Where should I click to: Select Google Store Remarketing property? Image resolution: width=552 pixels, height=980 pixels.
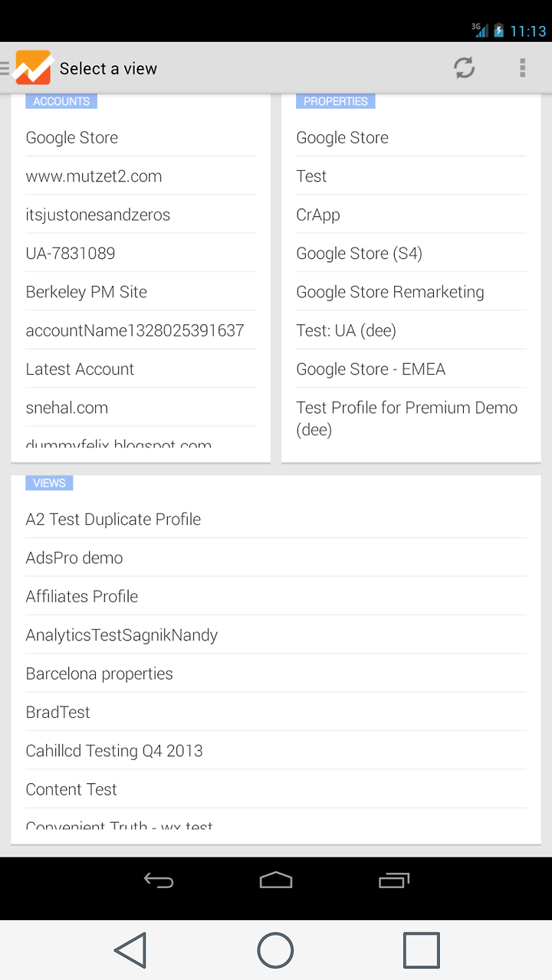pos(411,292)
